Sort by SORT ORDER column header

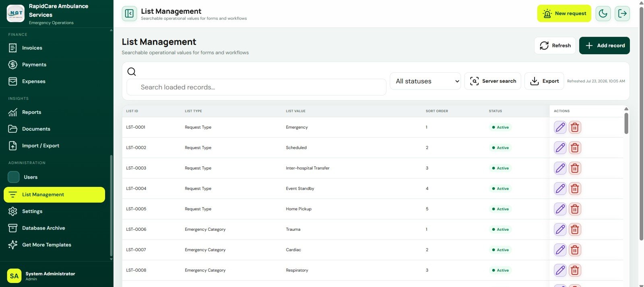click(x=437, y=111)
